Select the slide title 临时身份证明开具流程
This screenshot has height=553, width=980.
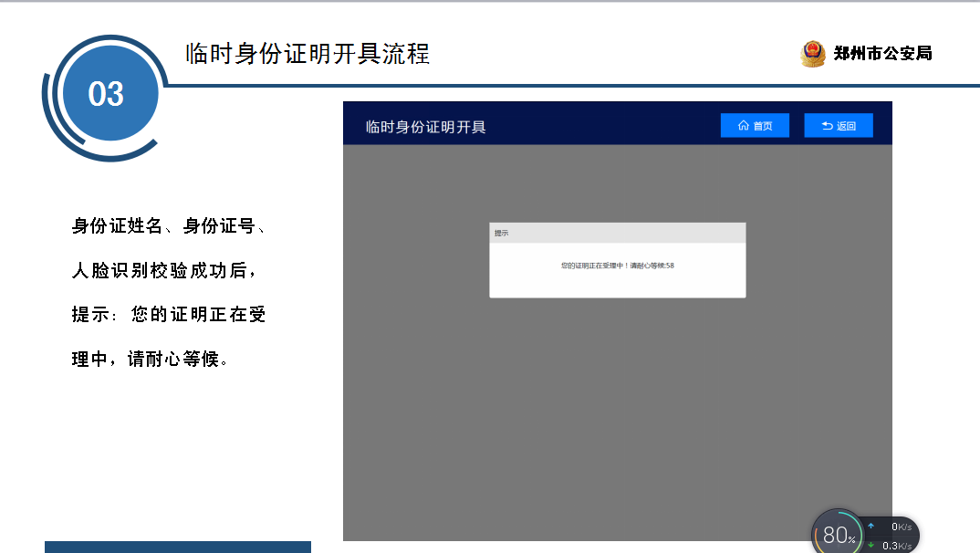pos(308,54)
